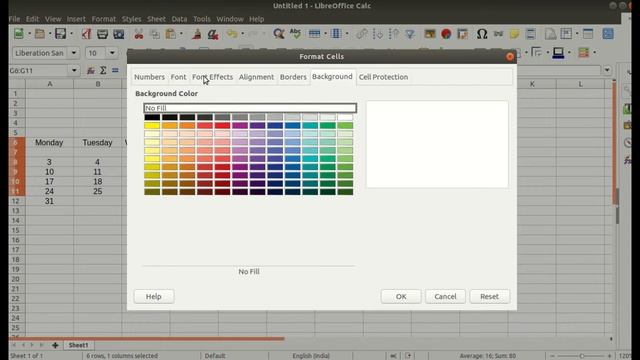Click the New spreadsheet icon
The width and height of the screenshot is (640, 360).
(x=19, y=34)
